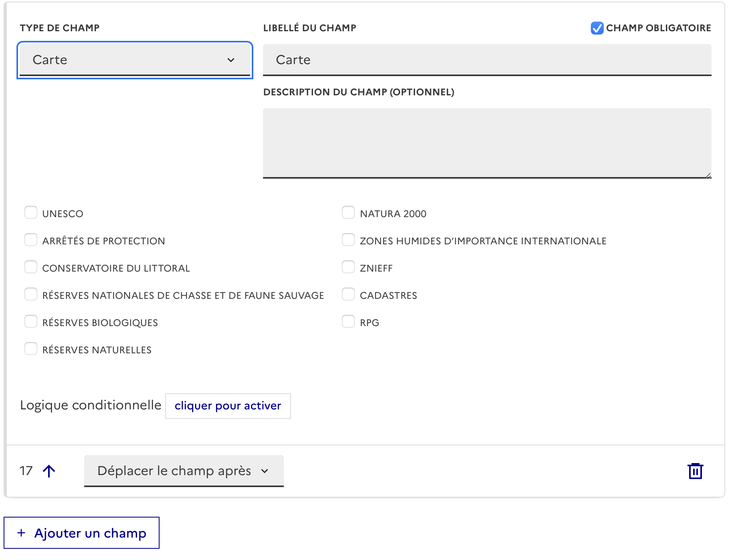Tick the Réserves biologiques checkbox
732x560 pixels.
coord(31,322)
